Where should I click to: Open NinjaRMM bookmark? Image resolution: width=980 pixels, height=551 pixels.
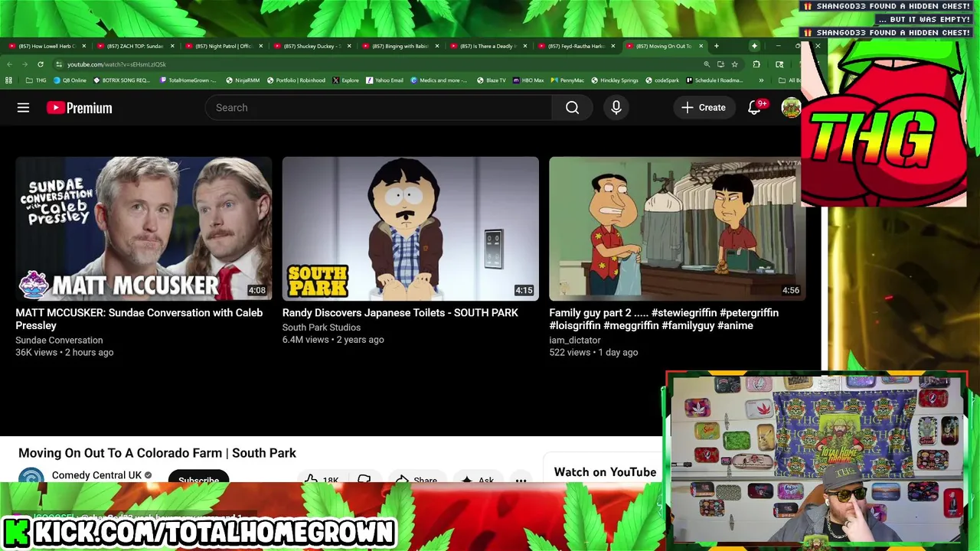tap(243, 80)
